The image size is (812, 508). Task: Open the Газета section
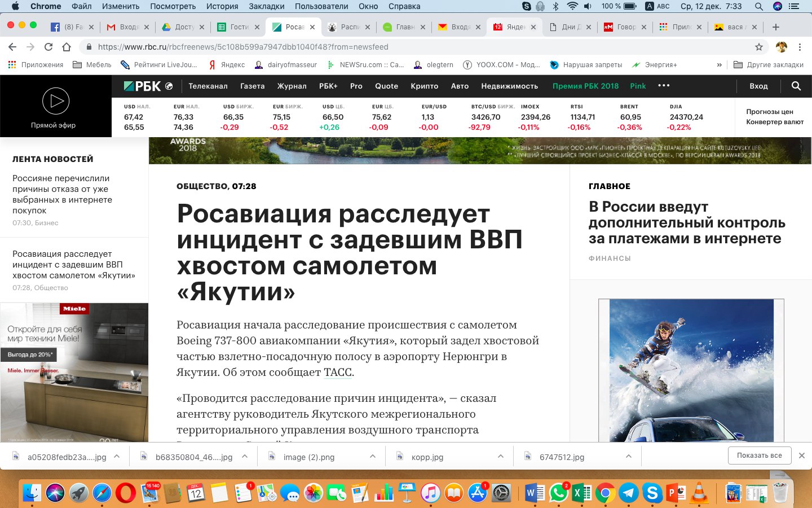pyautogui.click(x=253, y=86)
